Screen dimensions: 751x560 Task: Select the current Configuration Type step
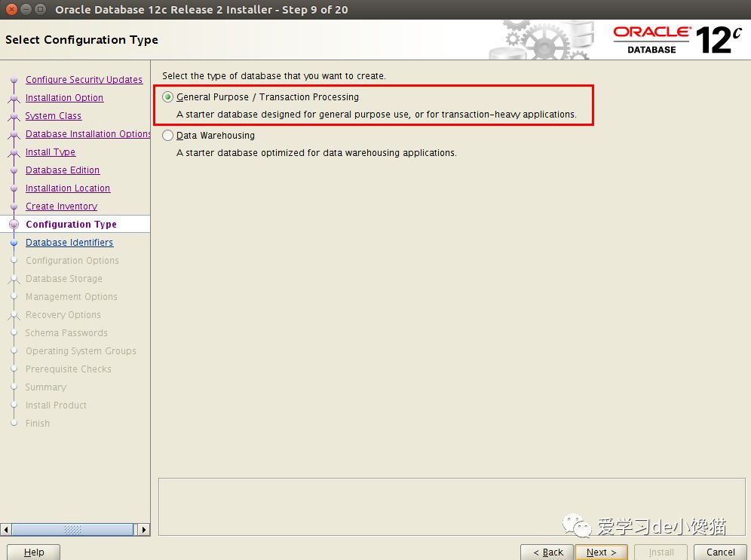point(71,224)
